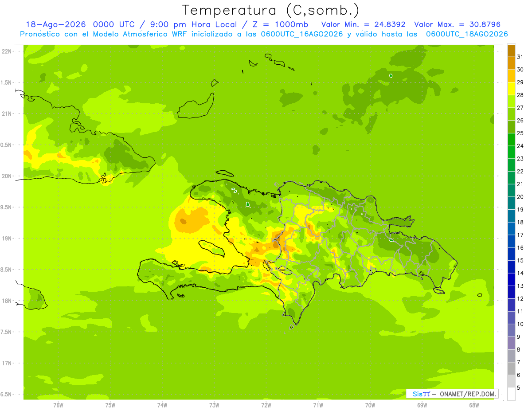Click the '73W' longitude label
This screenshot has height=411, width=532.
(214, 405)
